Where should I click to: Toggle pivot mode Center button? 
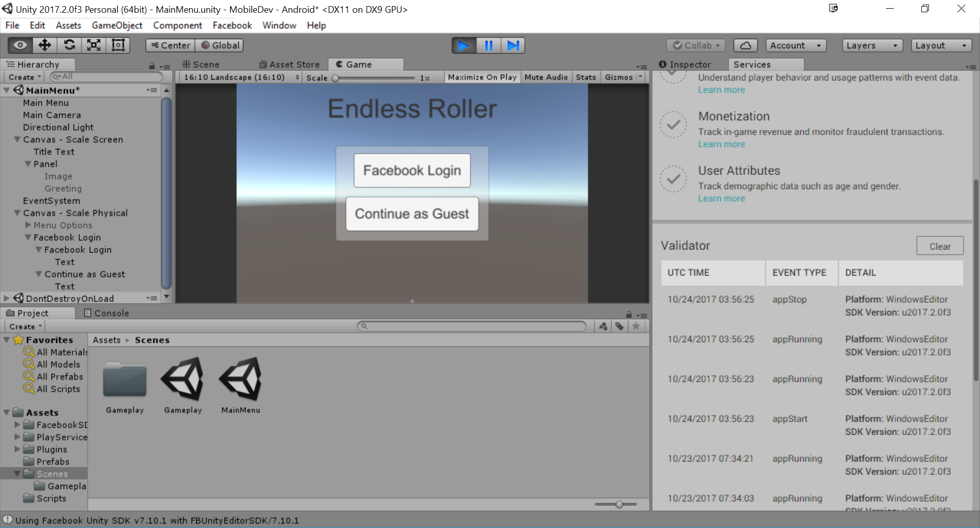click(x=170, y=45)
